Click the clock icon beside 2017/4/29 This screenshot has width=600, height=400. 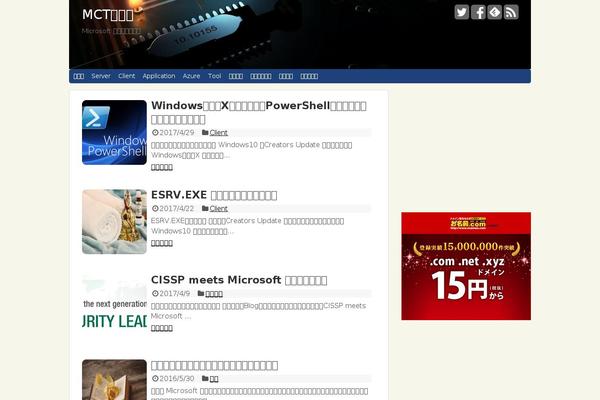155,132
